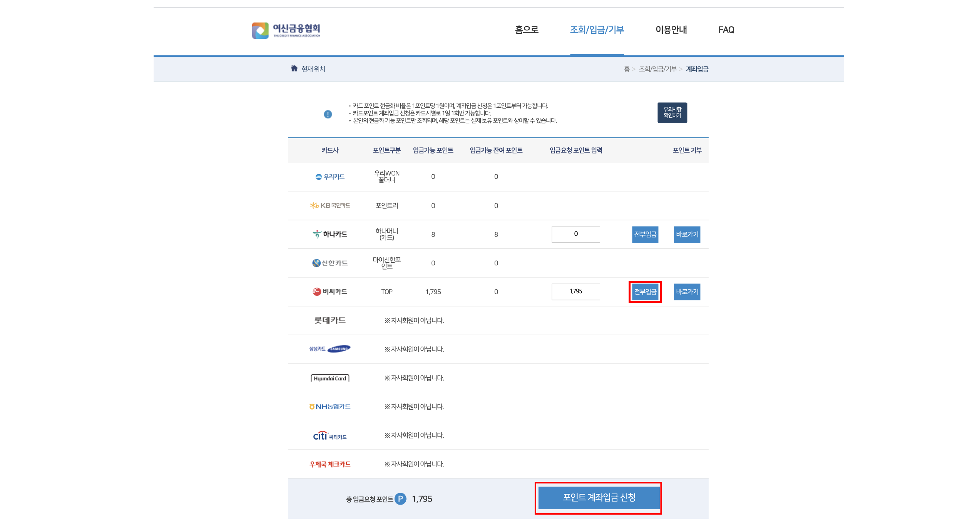The width and height of the screenshot is (980, 525).
Task: Click the 우리카드 logo
Action: point(330,177)
